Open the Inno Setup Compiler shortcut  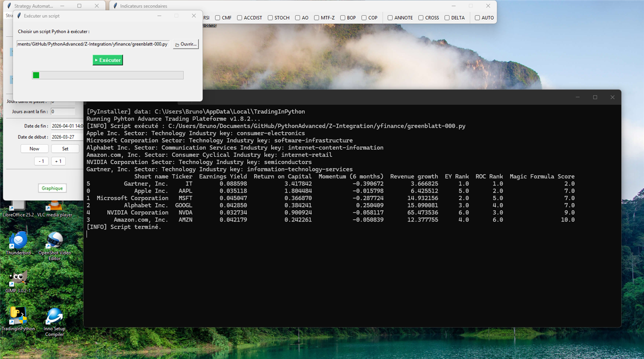[x=54, y=317]
